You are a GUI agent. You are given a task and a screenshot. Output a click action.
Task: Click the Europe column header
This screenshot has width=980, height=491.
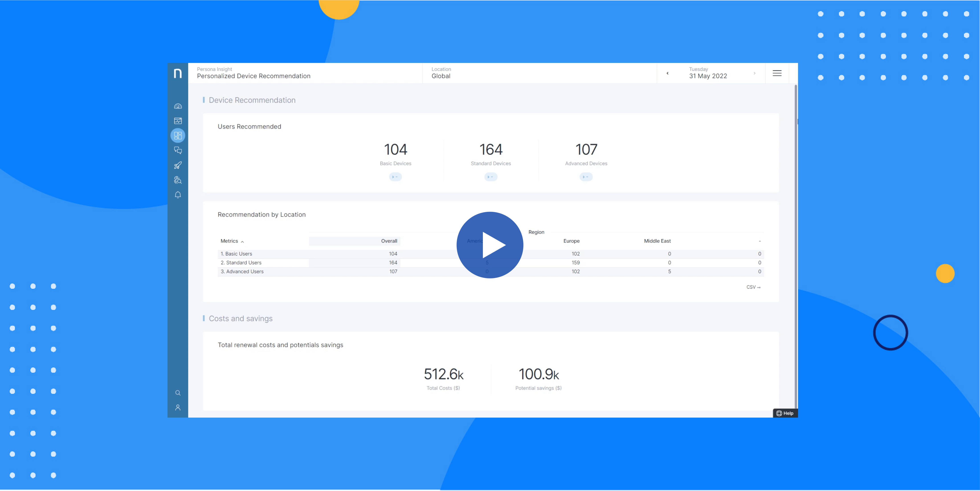click(x=572, y=241)
